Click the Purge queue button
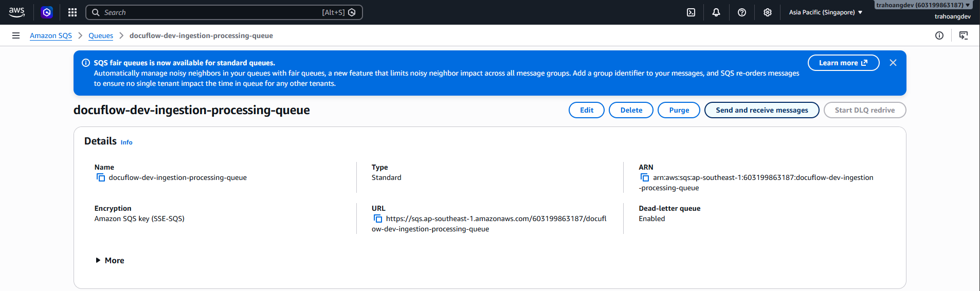 (x=679, y=110)
